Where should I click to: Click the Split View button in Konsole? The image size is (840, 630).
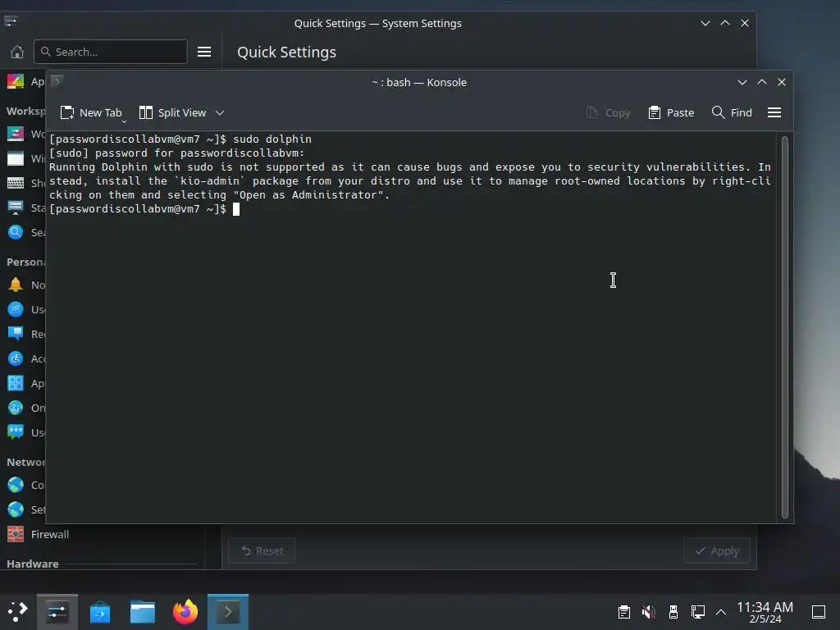(x=172, y=112)
